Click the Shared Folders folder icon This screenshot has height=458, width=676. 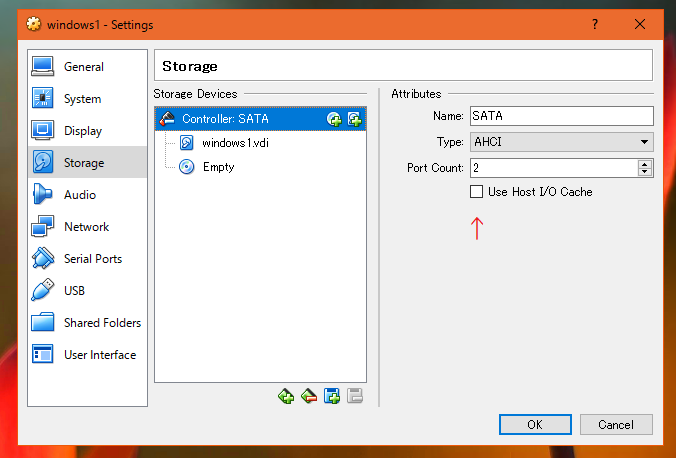[x=43, y=322]
